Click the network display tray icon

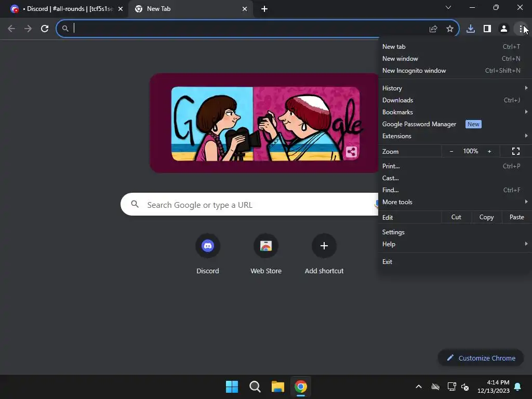451,387
